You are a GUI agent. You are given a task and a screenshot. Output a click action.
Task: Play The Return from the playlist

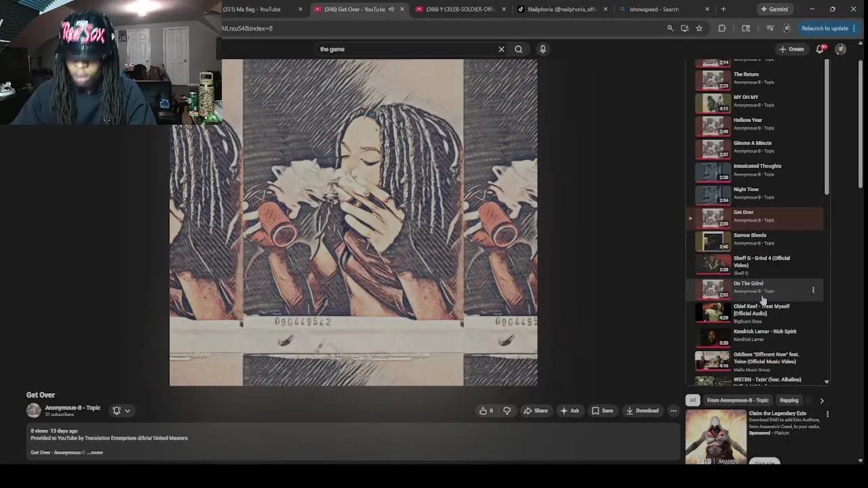(756, 79)
